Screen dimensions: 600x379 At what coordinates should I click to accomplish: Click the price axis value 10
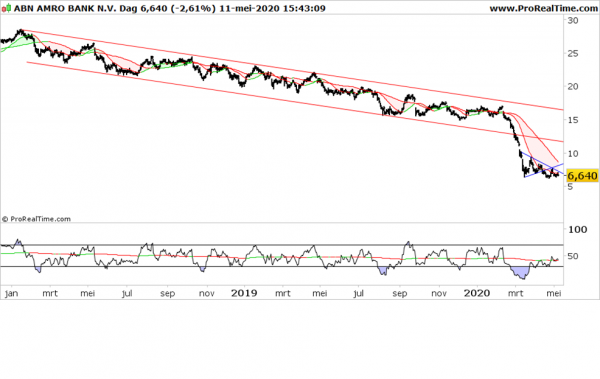tap(573, 153)
